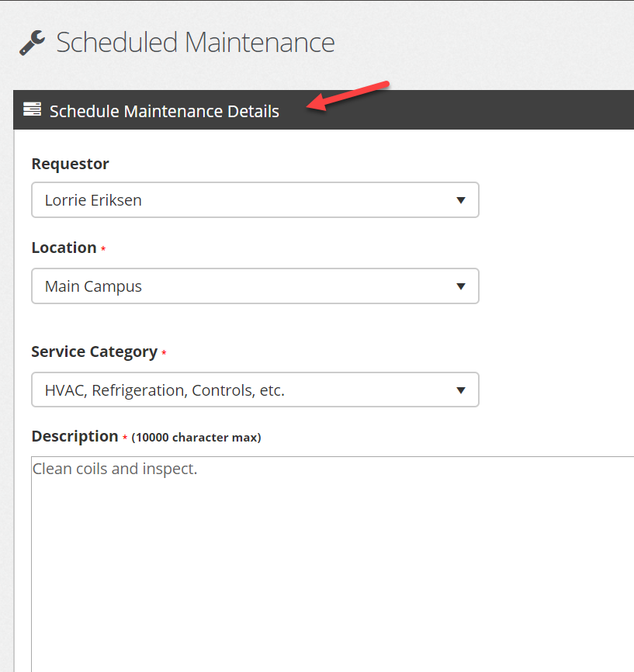Click the Service Category label
Screen dimensions: 634x672
click(95, 352)
